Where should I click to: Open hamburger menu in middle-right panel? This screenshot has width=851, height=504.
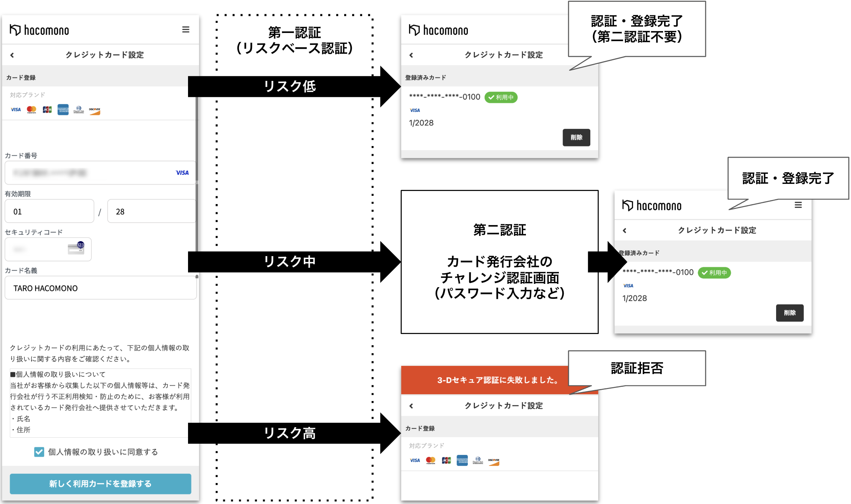coord(798,205)
